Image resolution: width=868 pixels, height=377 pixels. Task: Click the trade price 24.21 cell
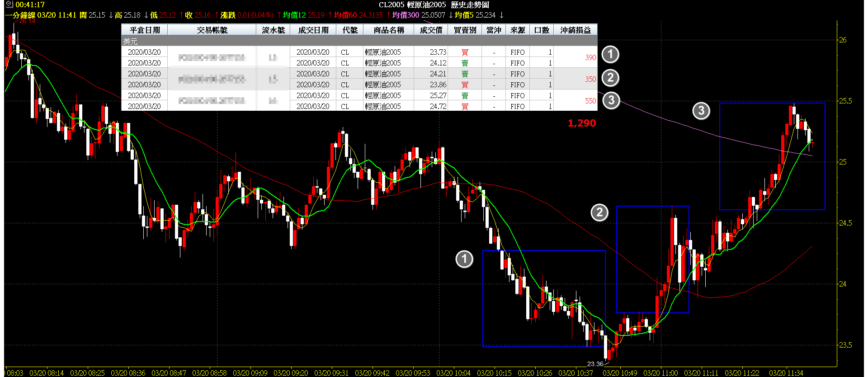click(x=431, y=74)
